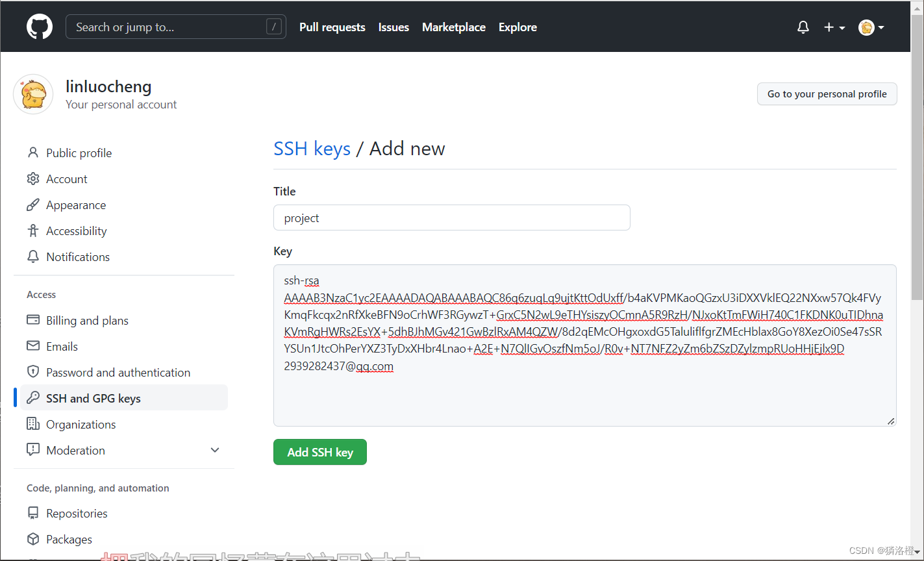Click the Public profile person icon
The width and height of the screenshot is (924, 561).
pyautogui.click(x=33, y=153)
